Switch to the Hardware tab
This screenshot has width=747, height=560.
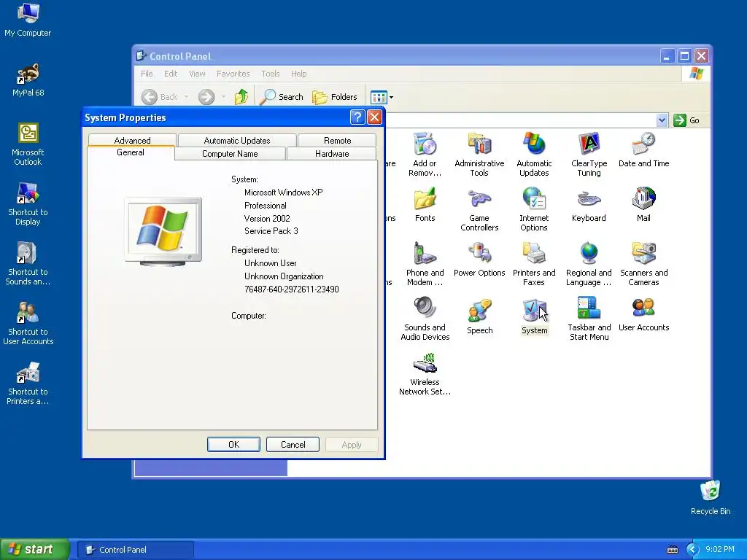click(332, 153)
